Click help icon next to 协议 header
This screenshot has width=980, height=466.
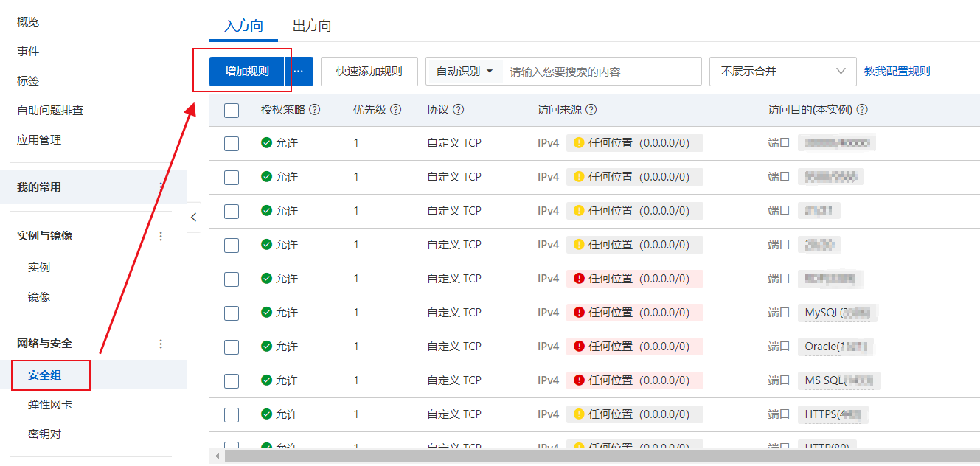pyautogui.click(x=459, y=110)
